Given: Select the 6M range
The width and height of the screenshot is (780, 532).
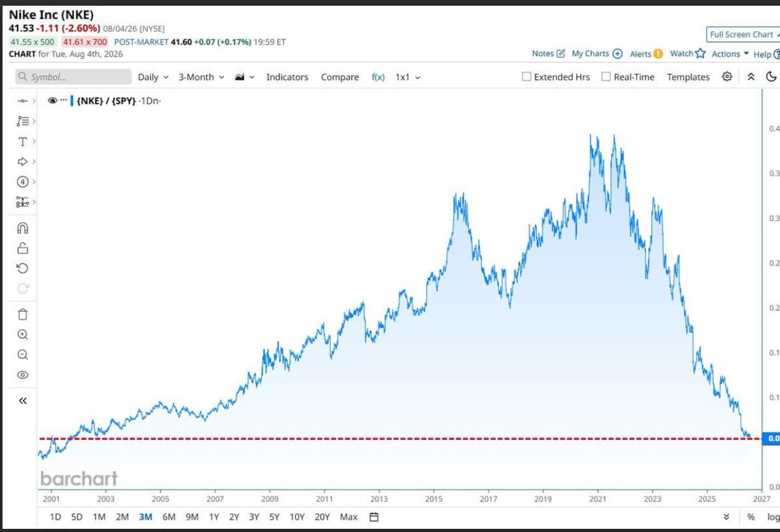Looking at the screenshot, I should pos(169,517).
